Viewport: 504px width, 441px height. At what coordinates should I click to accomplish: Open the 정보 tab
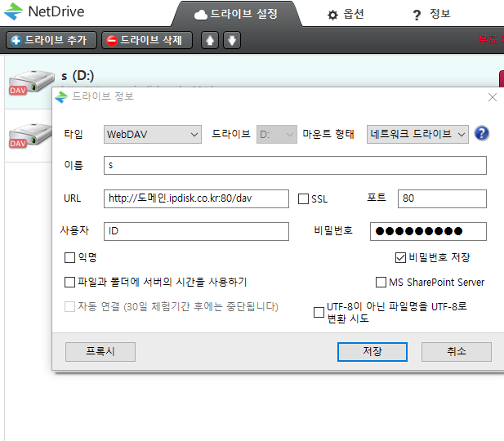[431, 14]
